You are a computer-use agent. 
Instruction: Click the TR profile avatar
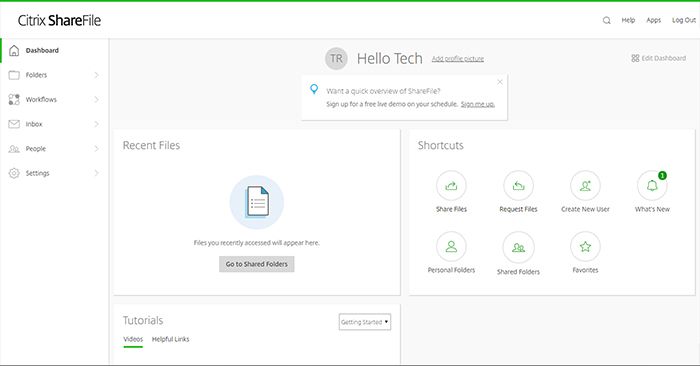point(336,58)
